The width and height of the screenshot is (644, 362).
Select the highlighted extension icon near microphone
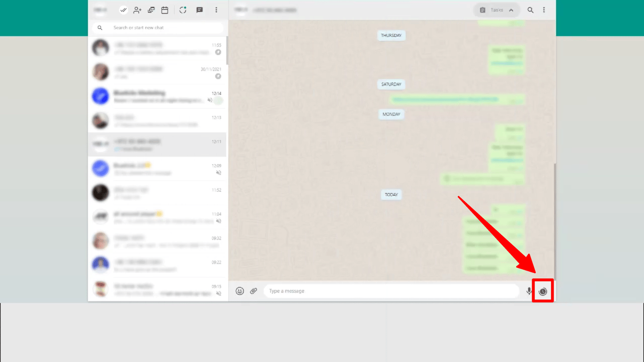point(543,291)
